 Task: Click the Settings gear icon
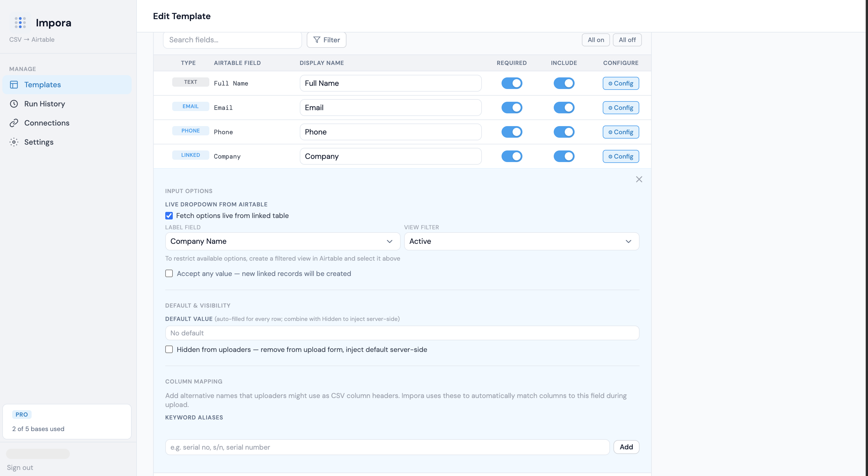click(x=14, y=142)
